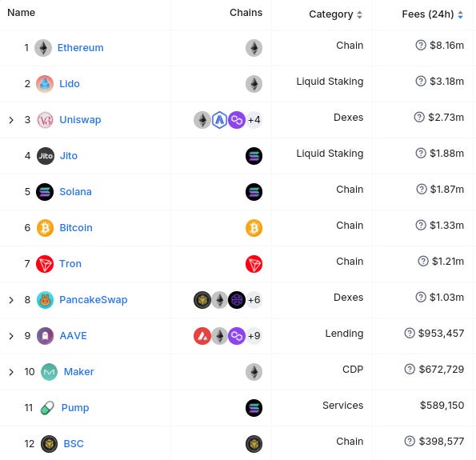Click the Name column header

click(22, 13)
